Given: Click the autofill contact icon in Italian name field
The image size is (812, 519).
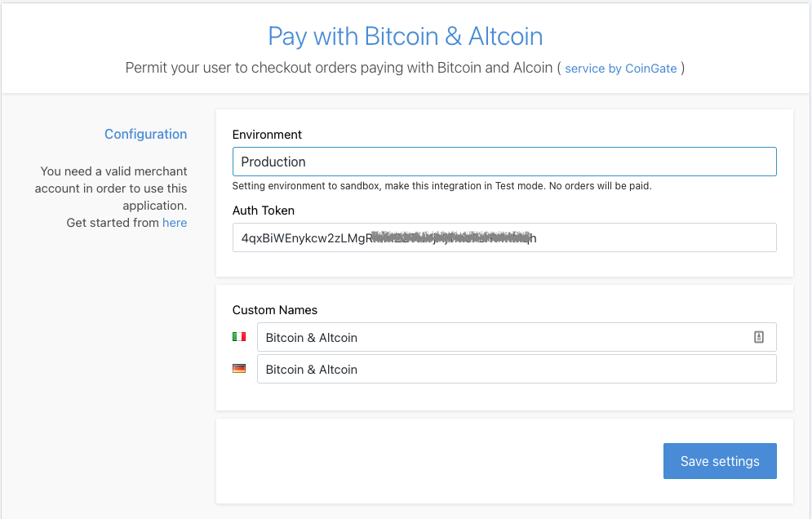Looking at the screenshot, I should tap(759, 337).
